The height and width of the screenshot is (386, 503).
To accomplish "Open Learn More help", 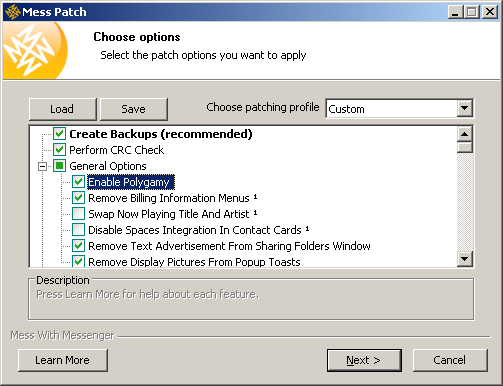I will [63, 360].
